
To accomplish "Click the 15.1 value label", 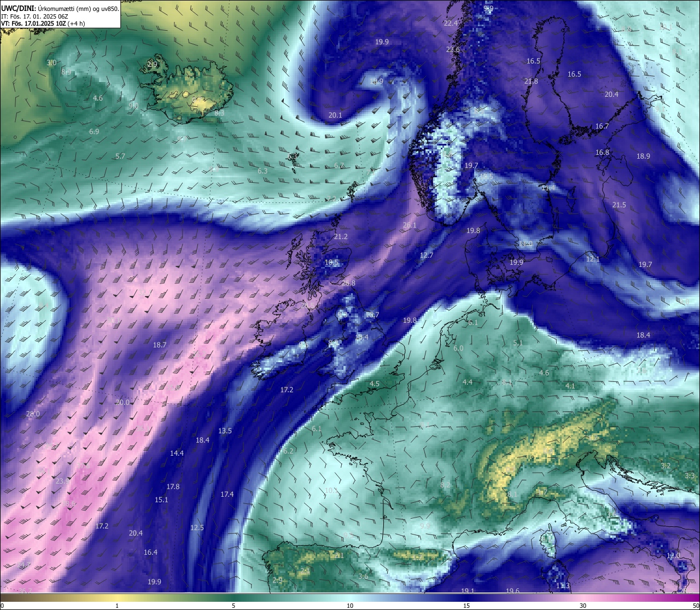I will (161, 499).
